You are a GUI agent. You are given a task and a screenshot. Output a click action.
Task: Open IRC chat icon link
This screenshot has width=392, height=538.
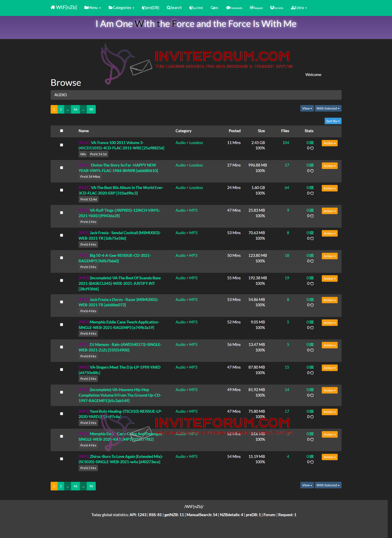pos(215,8)
